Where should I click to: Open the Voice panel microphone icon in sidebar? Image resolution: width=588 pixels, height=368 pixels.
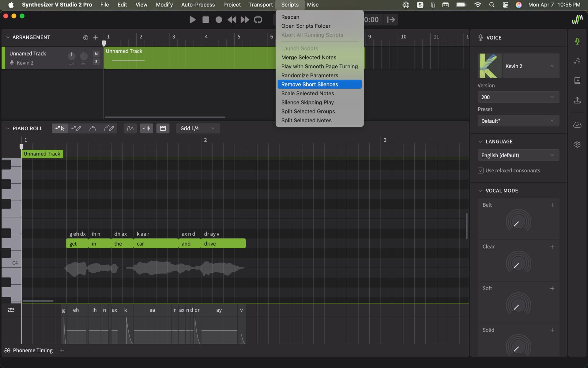577,41
